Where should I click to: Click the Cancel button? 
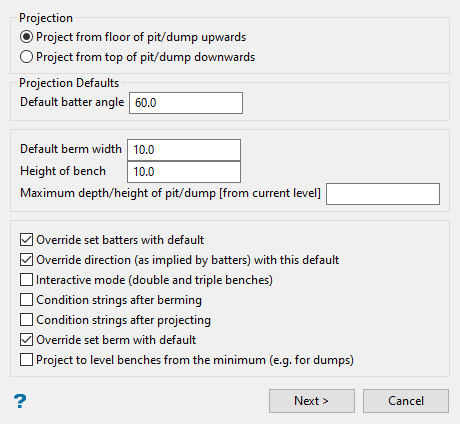click(x=406, y=401)
